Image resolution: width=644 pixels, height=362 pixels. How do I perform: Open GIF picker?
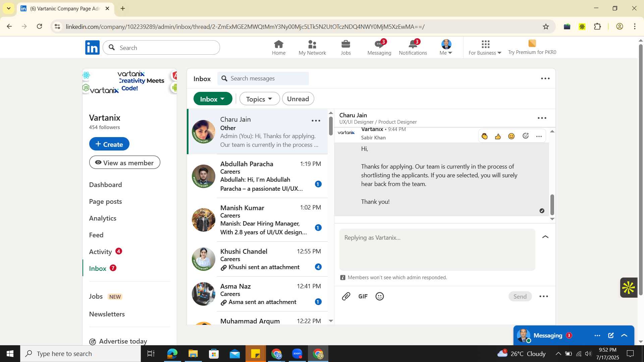point(363,296)
